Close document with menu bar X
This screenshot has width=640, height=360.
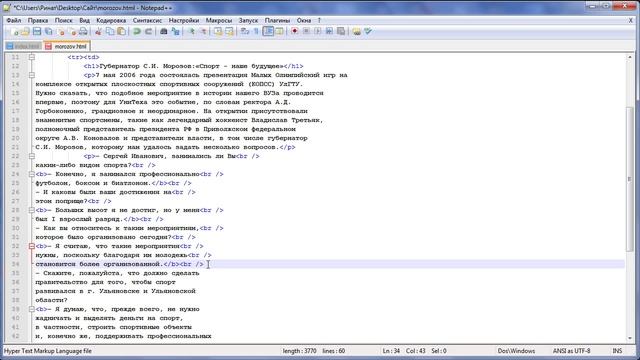point(630,20)
